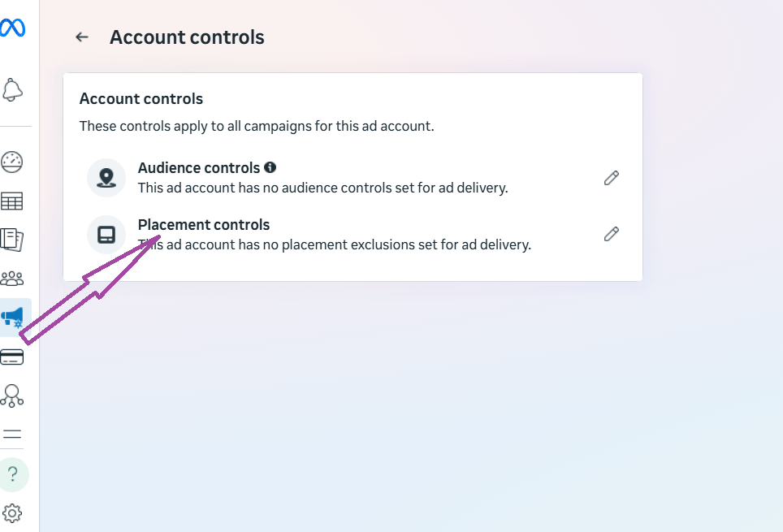This screenshot has width=783, height=532.
Task: Open the Meta logo home icon
Action: point(14,28)
